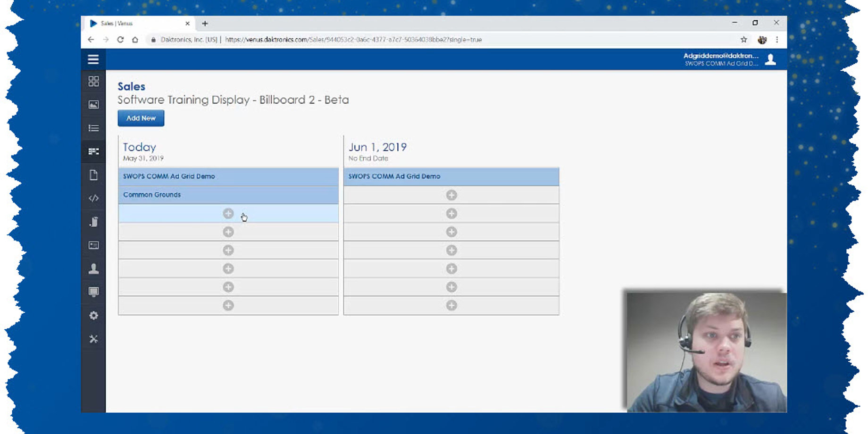Viewport: 868px width, 434px height.
Task: Open the playlists list icon in sidebar
Action: (x=93, y=128)
